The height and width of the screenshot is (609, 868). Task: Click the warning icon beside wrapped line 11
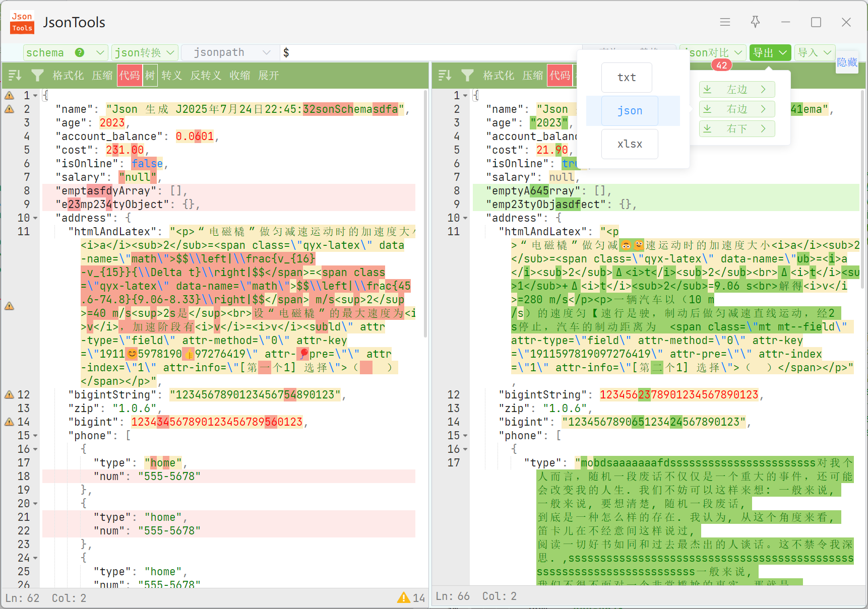[9, 306]
